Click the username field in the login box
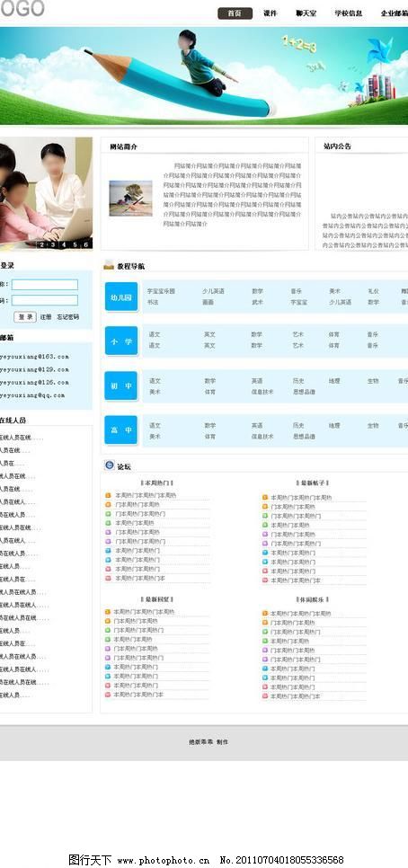 pyautogui.click(x=45, y=285)
